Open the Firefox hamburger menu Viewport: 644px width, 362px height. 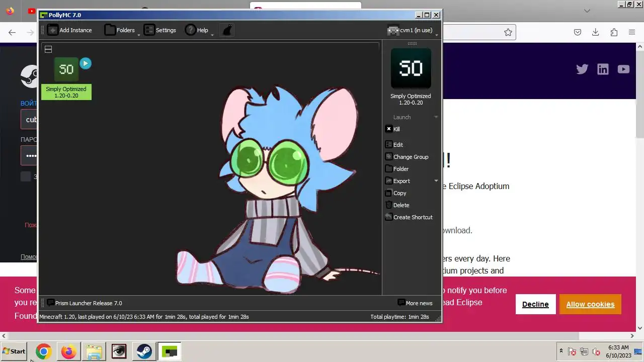pyautogui.click(x=632, y=32)
